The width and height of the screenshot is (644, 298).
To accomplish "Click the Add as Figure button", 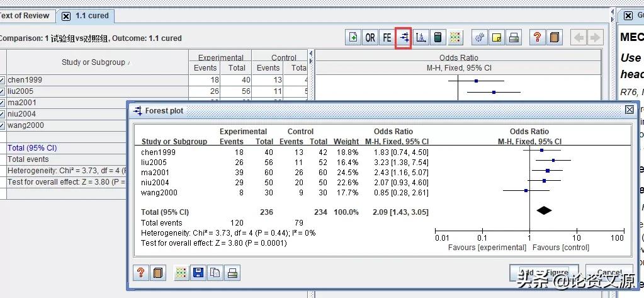I will (544, 272).
